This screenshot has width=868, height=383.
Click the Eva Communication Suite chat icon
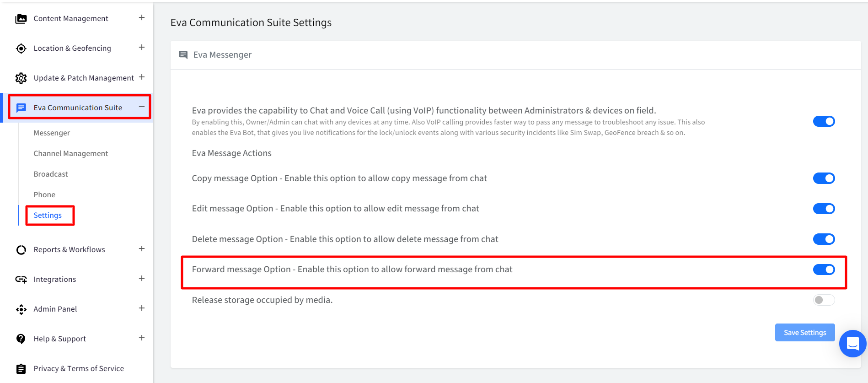(x=21, y=108)
